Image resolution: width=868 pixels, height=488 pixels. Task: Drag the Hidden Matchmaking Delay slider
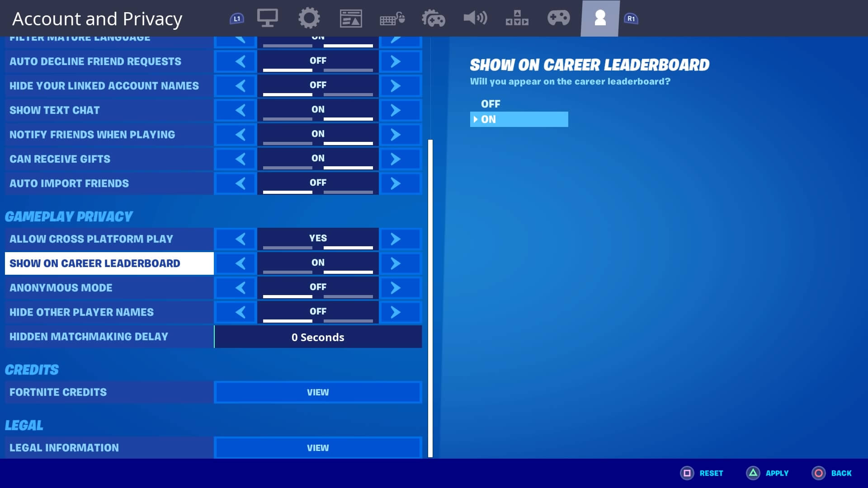coord(318,337)
